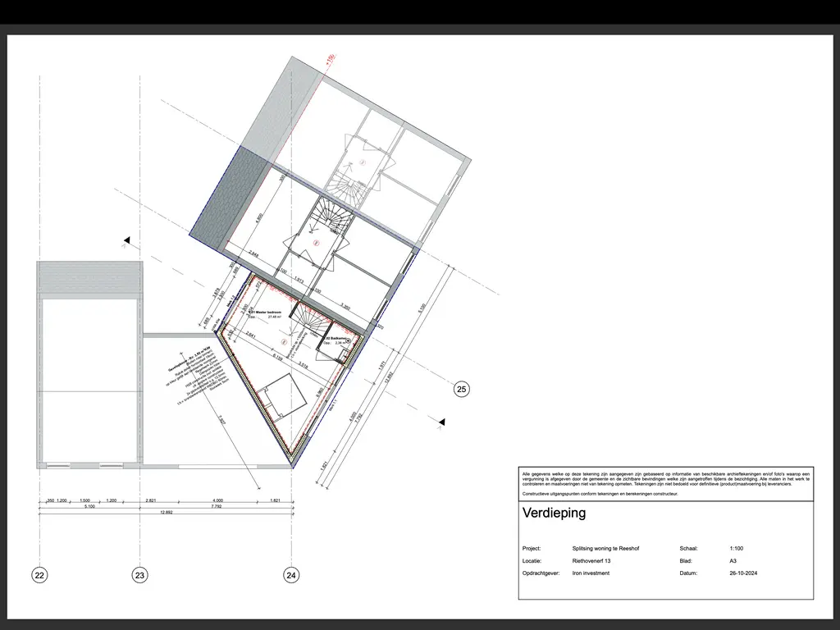Select the Iron investment client entry
This screenshot has height=630, width=840.
tap(591, 573)
